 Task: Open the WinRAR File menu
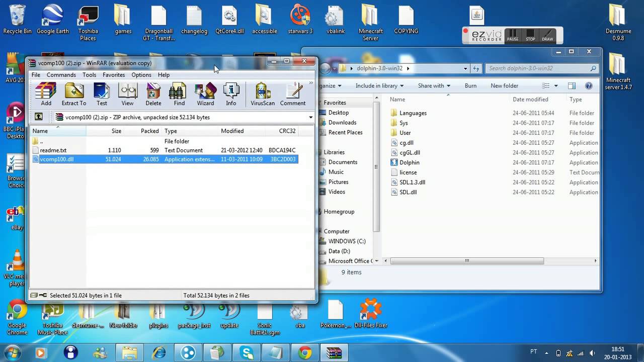click(x=36, y=75)
